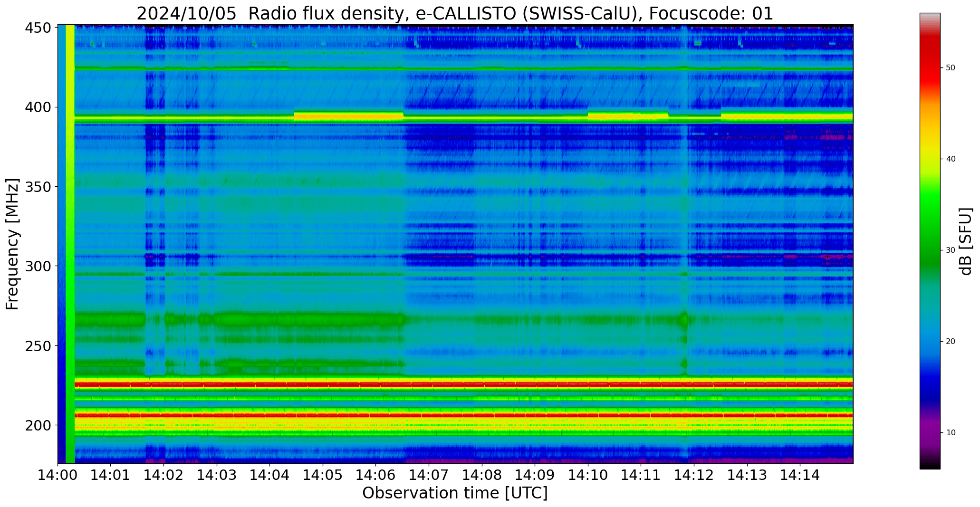The image size is (980, 507).
Task: Click the 14:10 time tick label
Action: [588, 474]
